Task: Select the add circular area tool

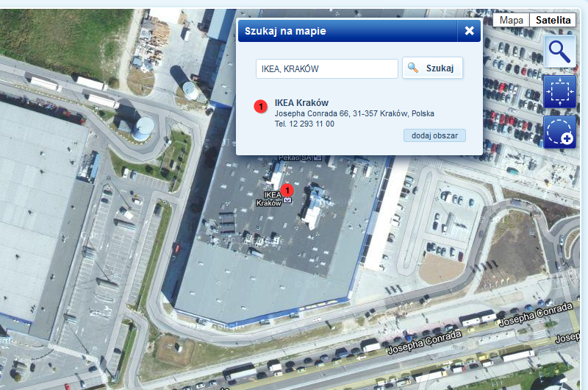Action: click(559, 132)
